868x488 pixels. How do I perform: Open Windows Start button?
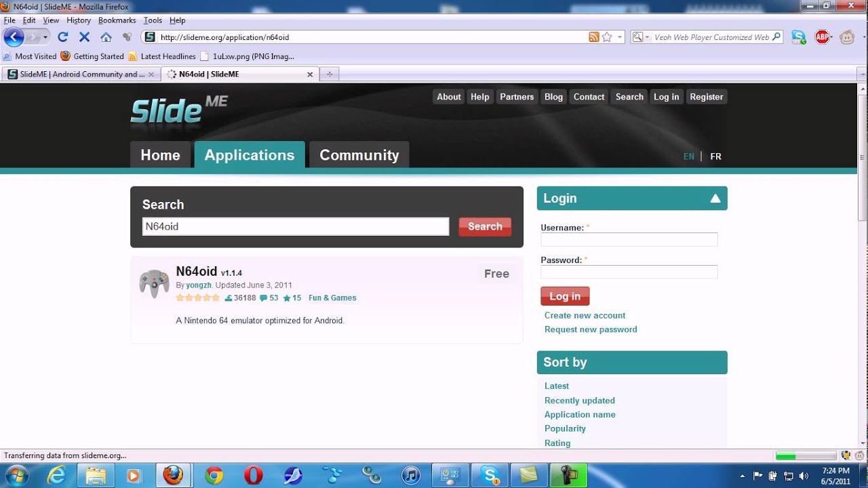point(15,475)
